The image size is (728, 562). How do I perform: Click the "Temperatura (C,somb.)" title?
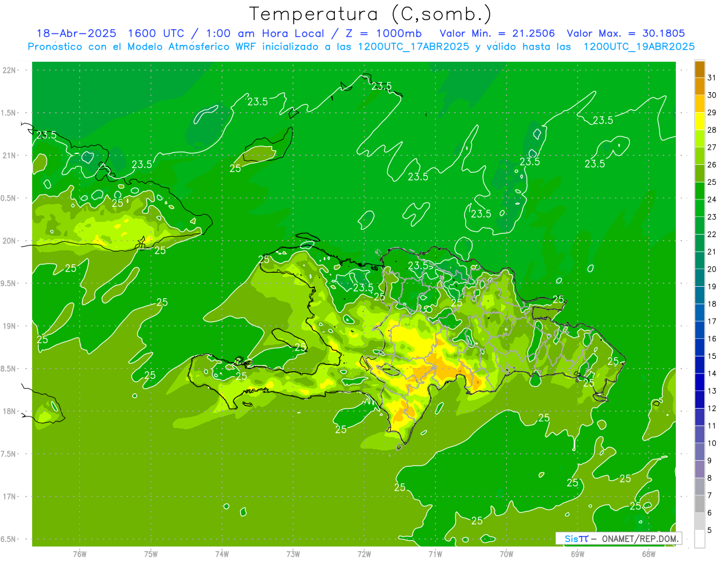(371, 14)
